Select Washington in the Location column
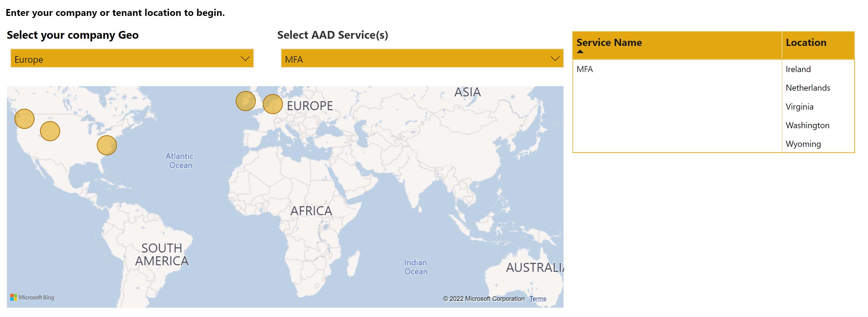 tap(807, 125)
